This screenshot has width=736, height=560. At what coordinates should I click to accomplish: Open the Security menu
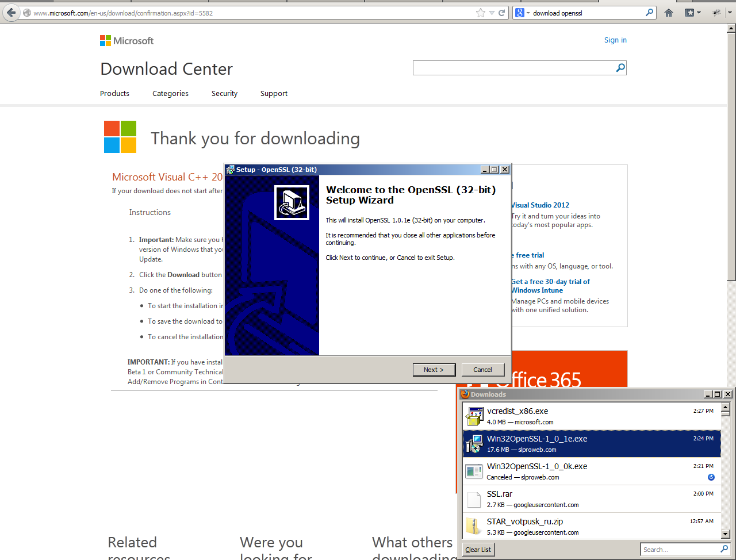coord(224,93)
